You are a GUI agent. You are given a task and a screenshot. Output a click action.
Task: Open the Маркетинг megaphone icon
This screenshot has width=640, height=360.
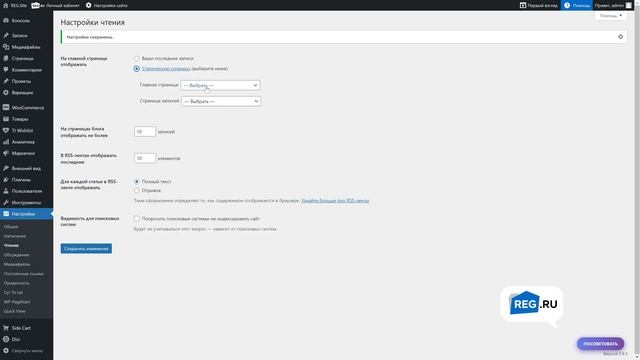click(x=6, y=153)
